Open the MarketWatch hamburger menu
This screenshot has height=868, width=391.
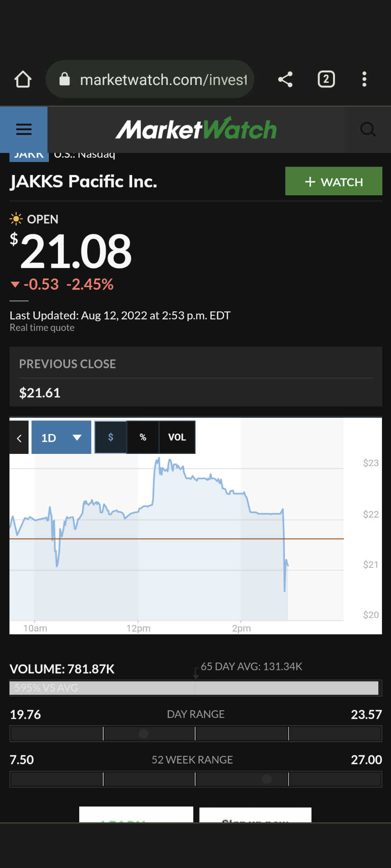pyautogui.click(x=24, y=130)
